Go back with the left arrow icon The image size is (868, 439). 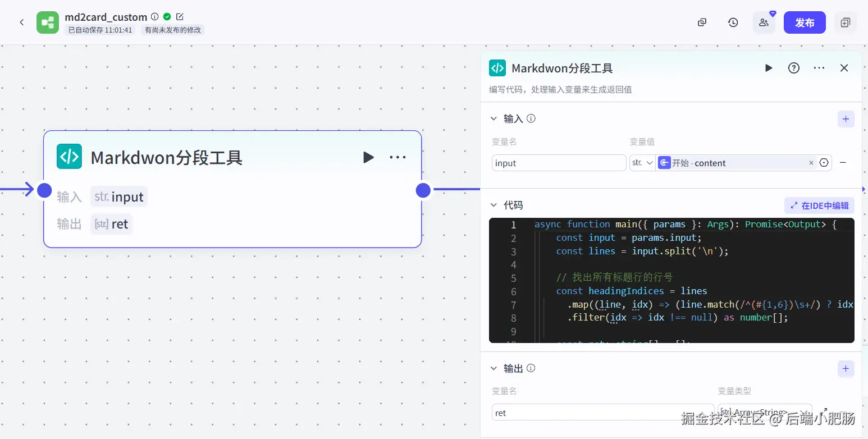click(x=22, y=22)
